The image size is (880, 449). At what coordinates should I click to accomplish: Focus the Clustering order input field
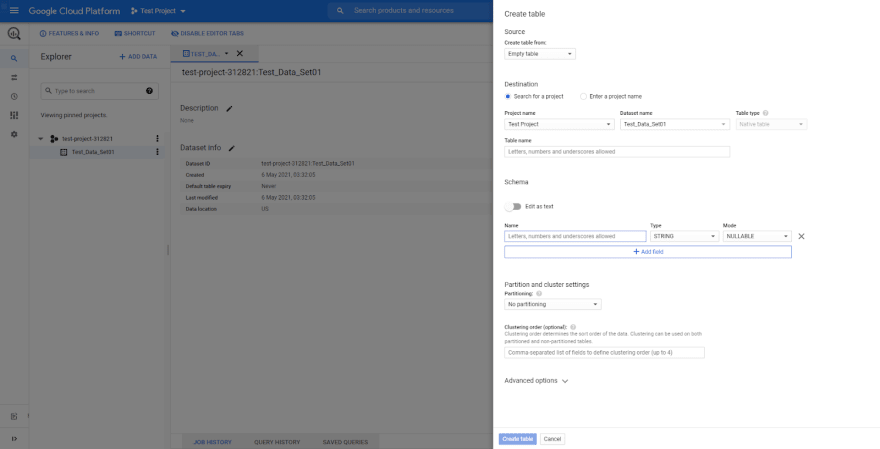coord(604,352)
